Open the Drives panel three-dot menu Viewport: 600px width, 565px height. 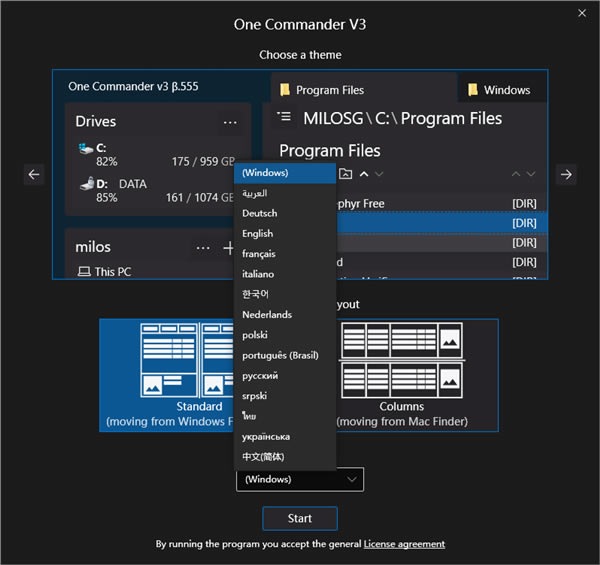[x=231, y=122]
